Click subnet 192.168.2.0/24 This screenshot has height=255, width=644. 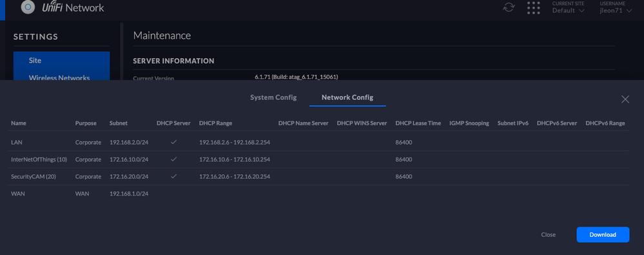coord(129,142)
